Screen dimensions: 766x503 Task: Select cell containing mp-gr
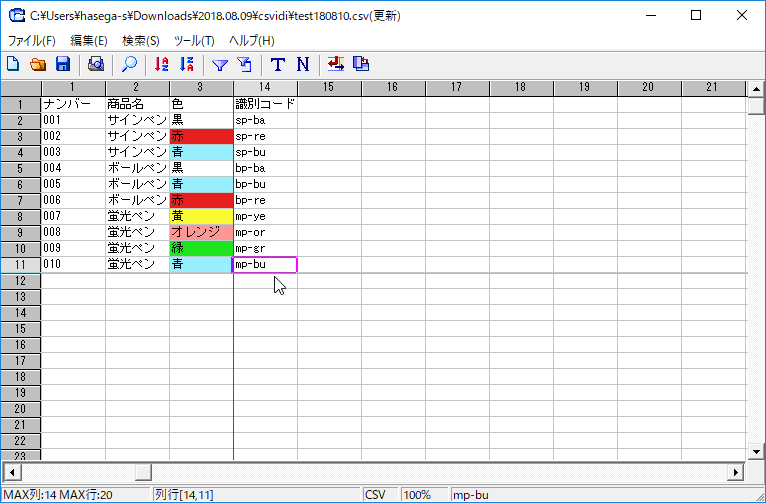click(x=265, y=249)
